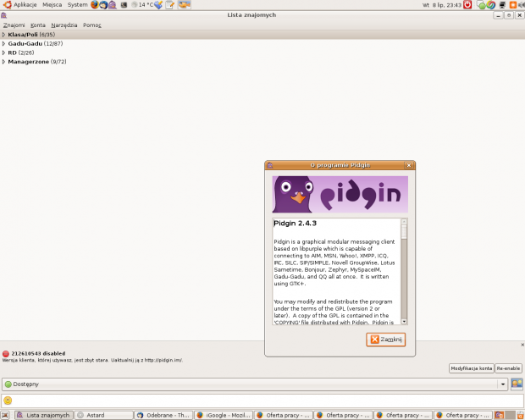
Task: Click the network monitor tray icon
Action: tap(503, 5)
